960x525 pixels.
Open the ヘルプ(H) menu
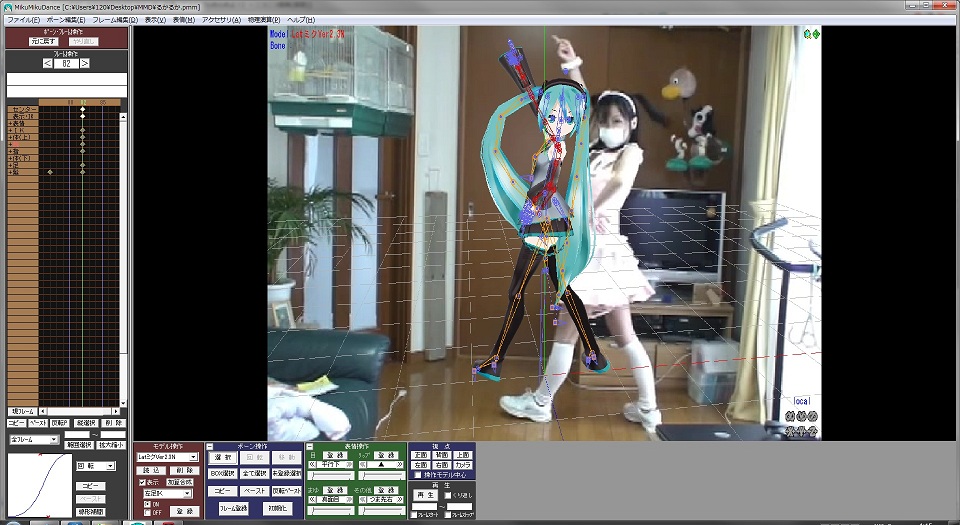tap(301, 20)
